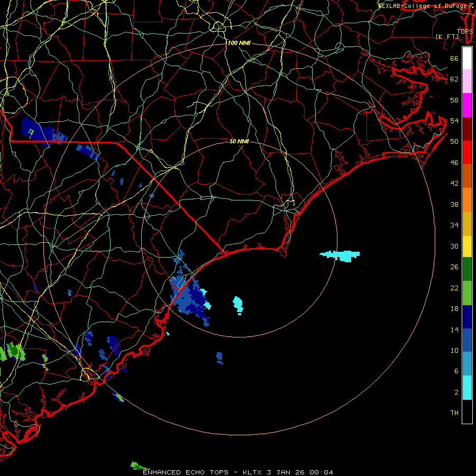Click the legend value "18"

click(454, 309)
